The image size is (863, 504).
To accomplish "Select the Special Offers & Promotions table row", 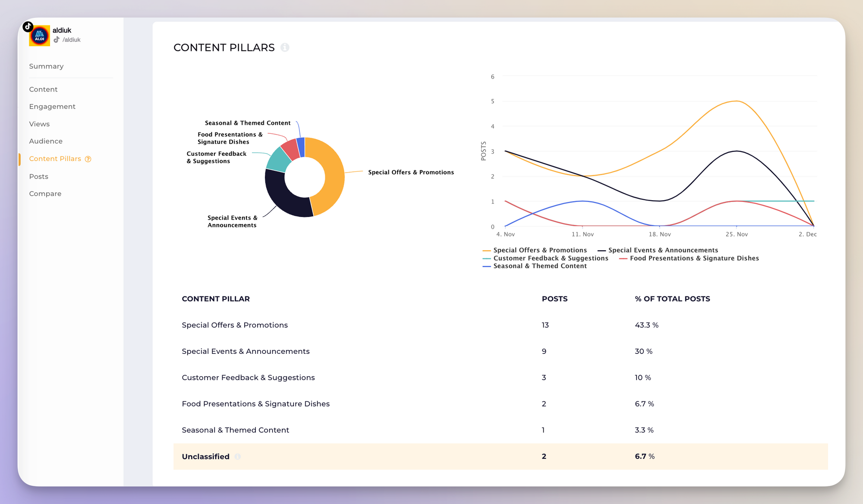I will (x=501, y=325).
